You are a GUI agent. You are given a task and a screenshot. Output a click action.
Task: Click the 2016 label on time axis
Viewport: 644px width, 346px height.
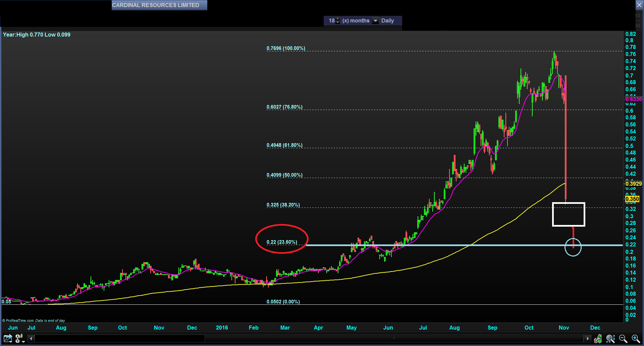click(x=222, y=328)
